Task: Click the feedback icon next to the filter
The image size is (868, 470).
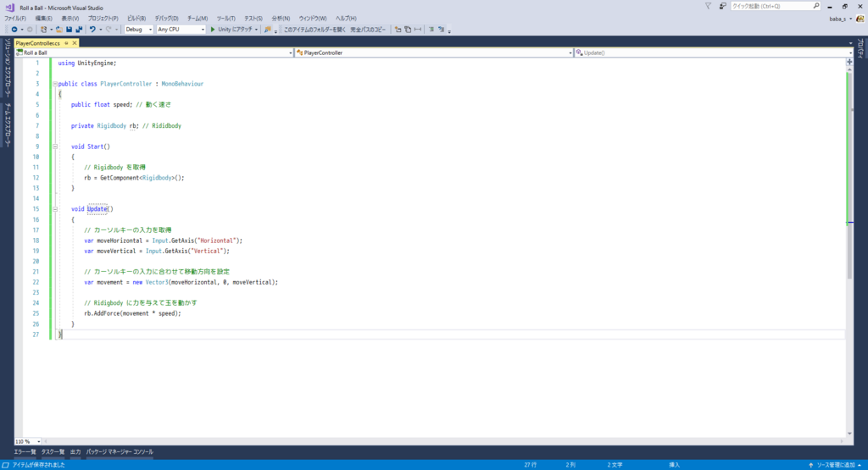Action: 722,6
